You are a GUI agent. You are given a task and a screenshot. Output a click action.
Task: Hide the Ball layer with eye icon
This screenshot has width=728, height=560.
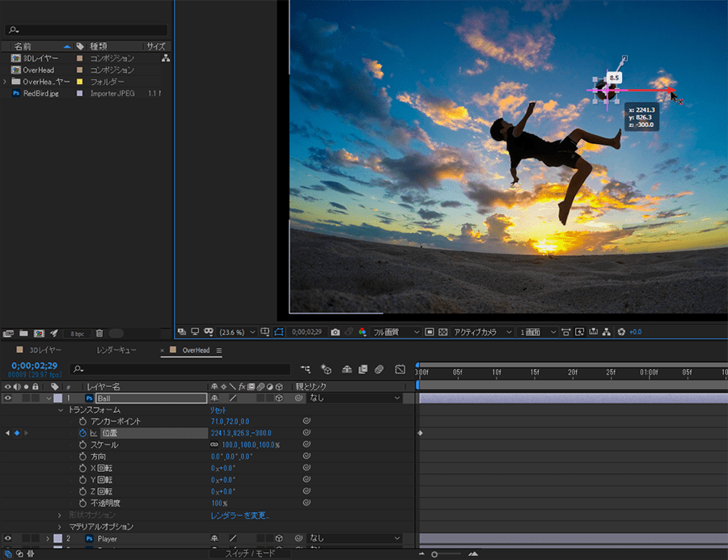coord(8,398)
